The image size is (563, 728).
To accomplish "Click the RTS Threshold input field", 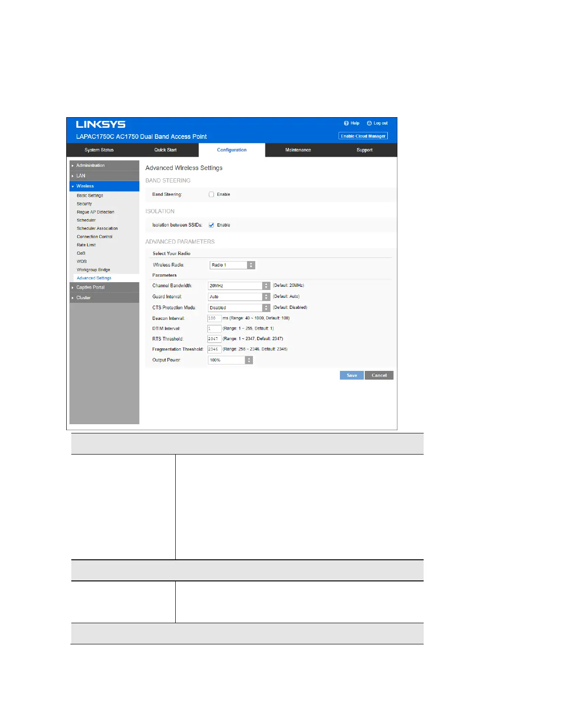I will (x=214, y=339).
